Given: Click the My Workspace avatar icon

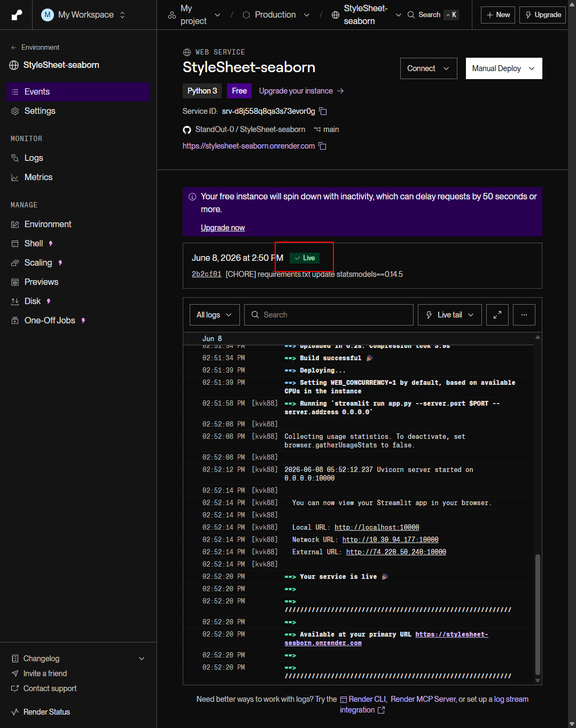Looking at the screenshot, I should pos(48,15).
